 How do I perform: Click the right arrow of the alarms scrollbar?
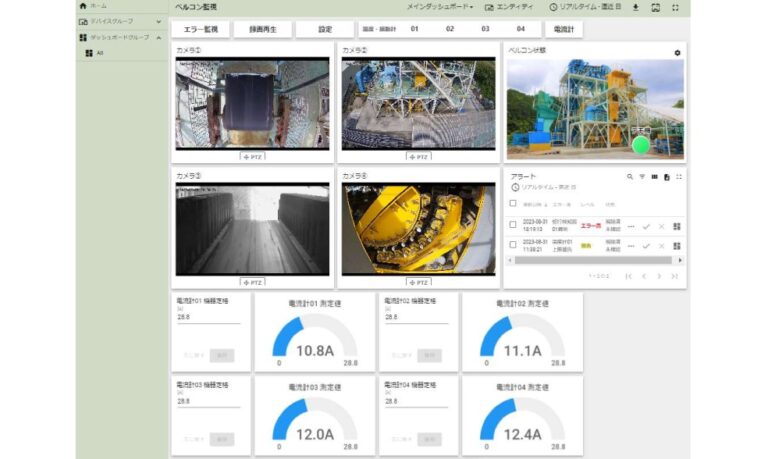coord(679,261)
